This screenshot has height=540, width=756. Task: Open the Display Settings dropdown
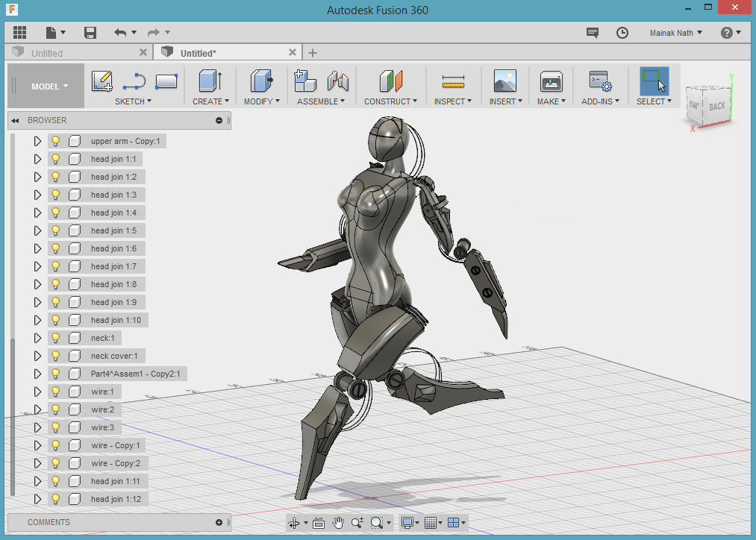pyautogui.click(x=410, y=523)
